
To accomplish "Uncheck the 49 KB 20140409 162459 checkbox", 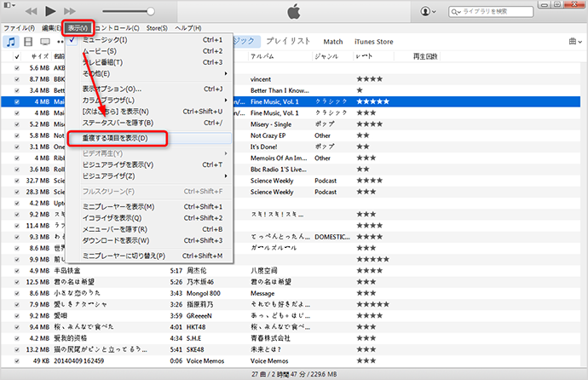I will tap(17, 361).
